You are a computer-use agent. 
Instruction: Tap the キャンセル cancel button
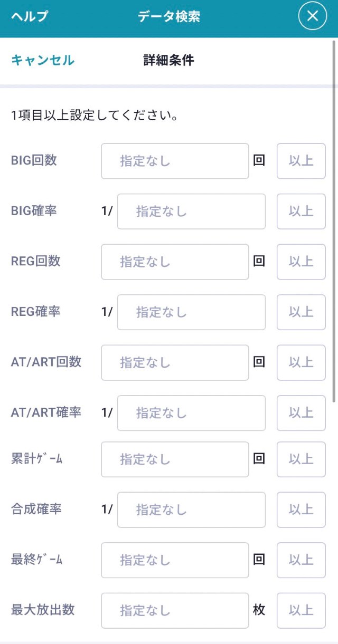(x=43, y=60)
